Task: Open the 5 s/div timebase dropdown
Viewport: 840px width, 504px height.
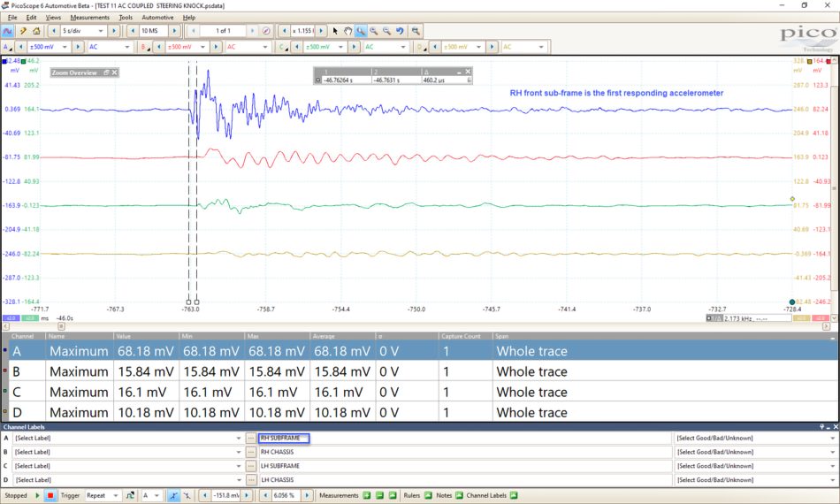Action: (82, 31)
